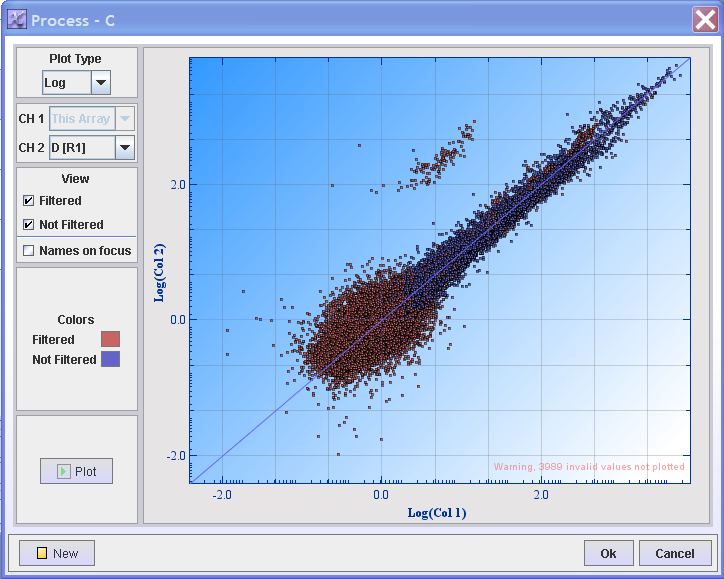Click the yellow icon on New button

(x=42, y=553)
